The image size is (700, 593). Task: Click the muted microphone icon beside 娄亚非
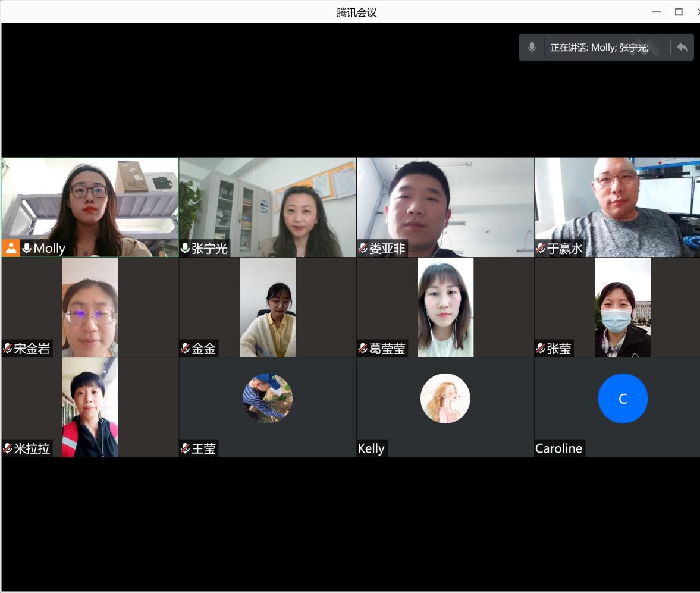point(363,248)
